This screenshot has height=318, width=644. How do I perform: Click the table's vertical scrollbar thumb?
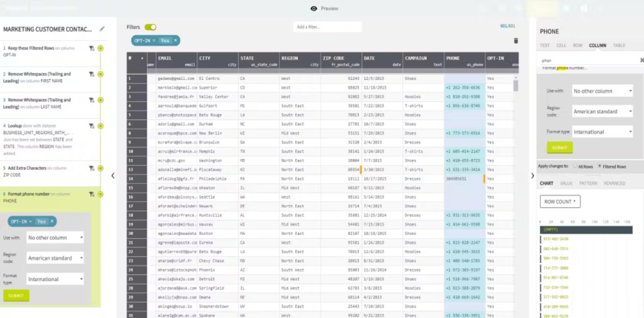click(516, 86)
